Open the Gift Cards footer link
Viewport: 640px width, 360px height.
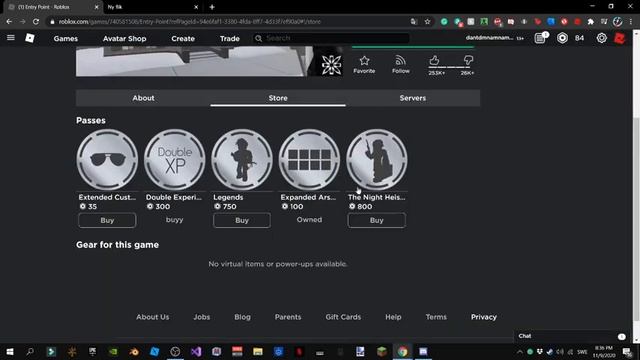(x=343, y=317)
